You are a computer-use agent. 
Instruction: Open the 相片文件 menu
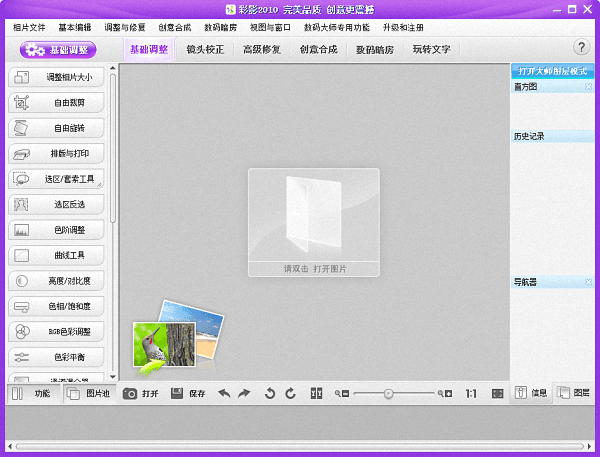pos(29,27)
